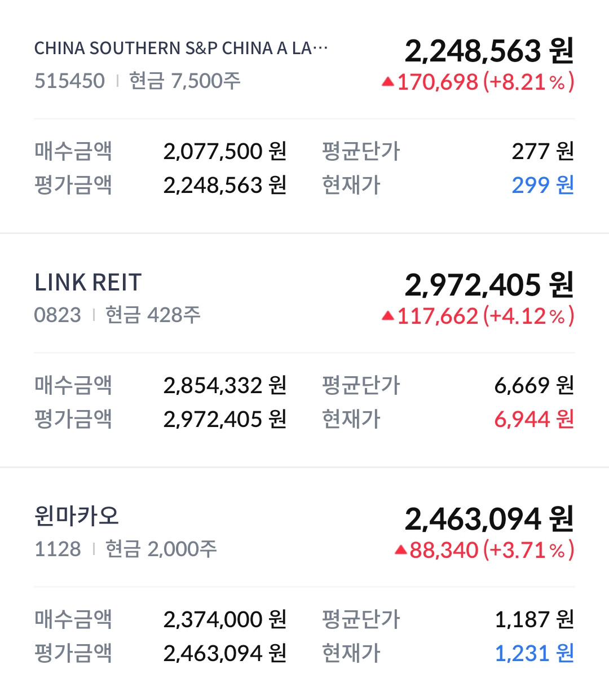
Task: Tap the 현금 2,000주 holdings quantity
Action: (161, 549)
